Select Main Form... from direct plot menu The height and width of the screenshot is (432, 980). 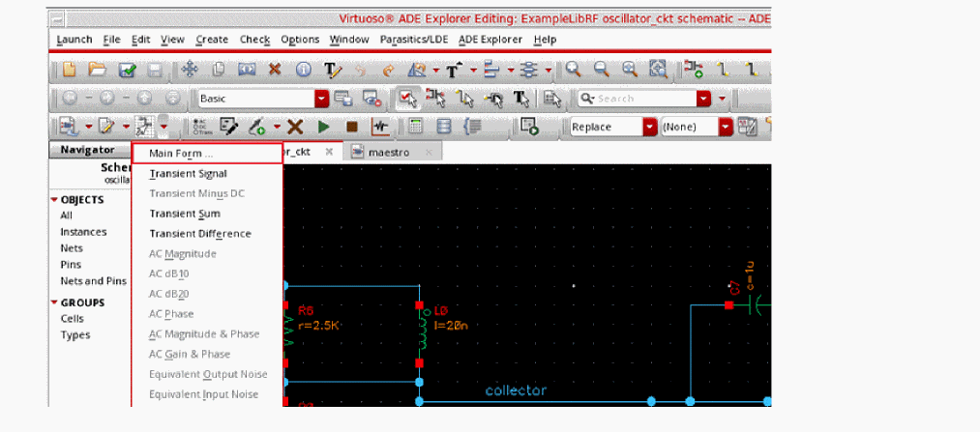(x=207, y=154)
